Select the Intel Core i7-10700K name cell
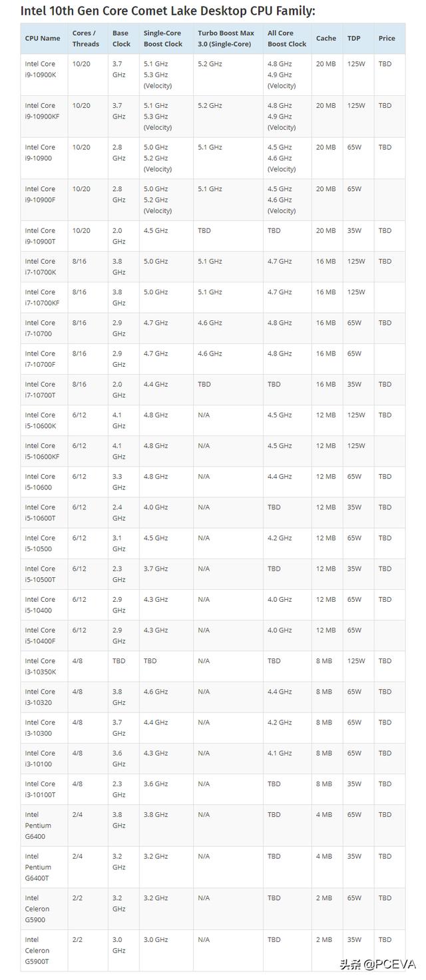 click(41, 266)
